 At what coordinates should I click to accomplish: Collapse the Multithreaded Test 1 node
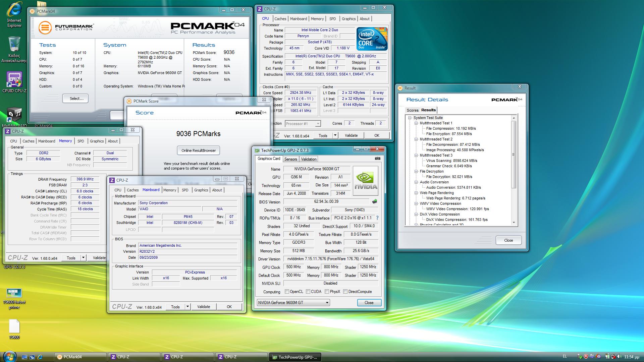(x=416, y=123)
